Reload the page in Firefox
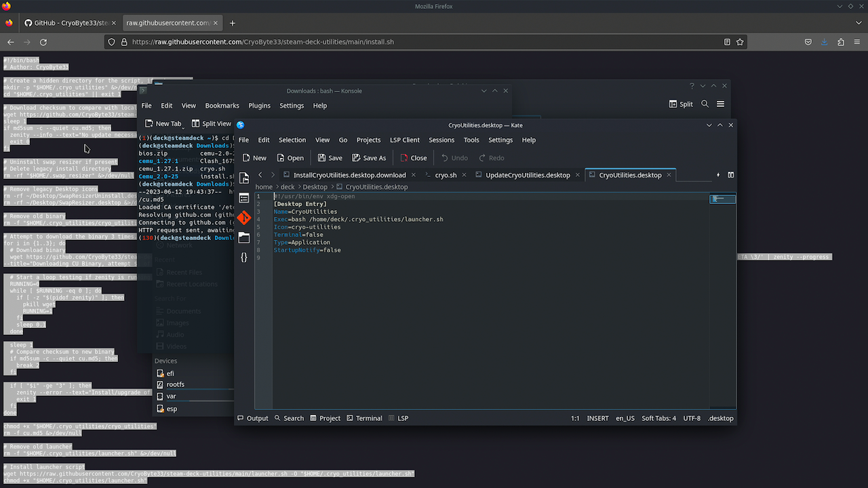The height and width of the screenshot is (488, 868). [43, 41]
